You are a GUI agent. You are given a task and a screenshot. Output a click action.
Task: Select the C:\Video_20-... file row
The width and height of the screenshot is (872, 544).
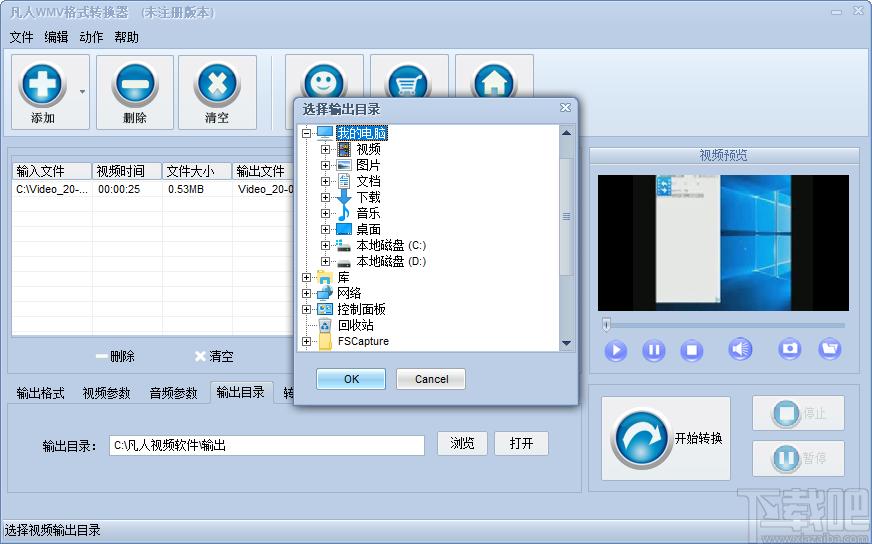153,189
